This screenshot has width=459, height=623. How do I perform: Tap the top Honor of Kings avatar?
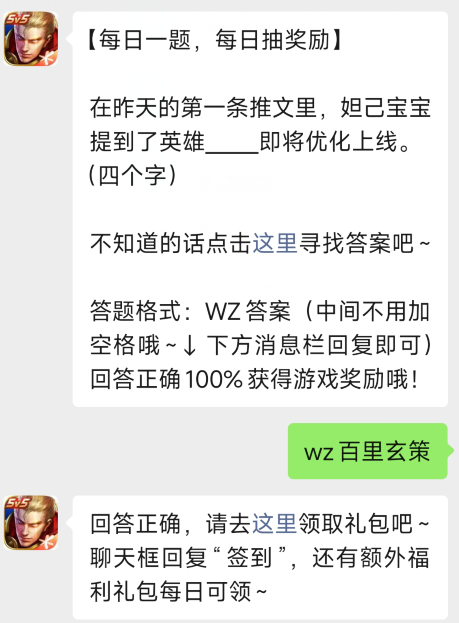pyautogui.click(x=31, y=39)
